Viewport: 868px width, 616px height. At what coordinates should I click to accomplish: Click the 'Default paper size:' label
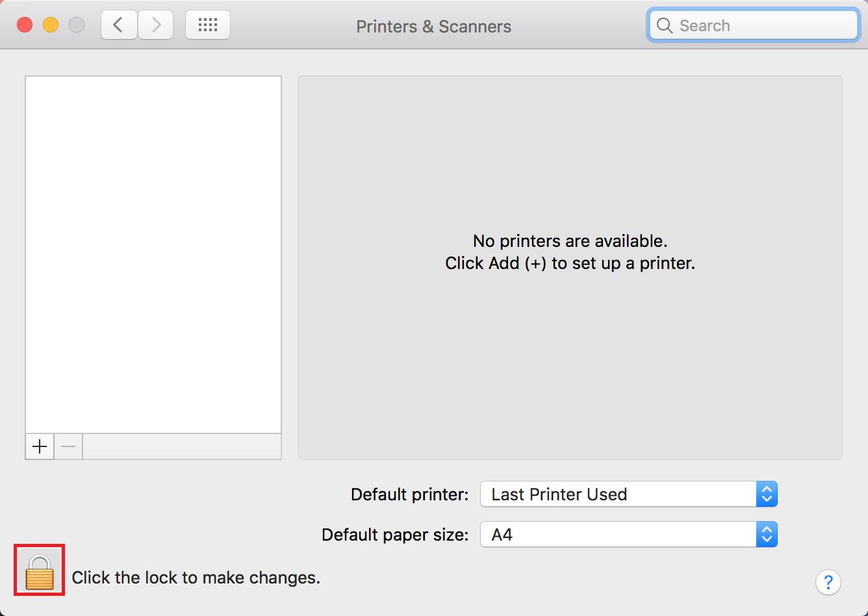coord(395,535)
